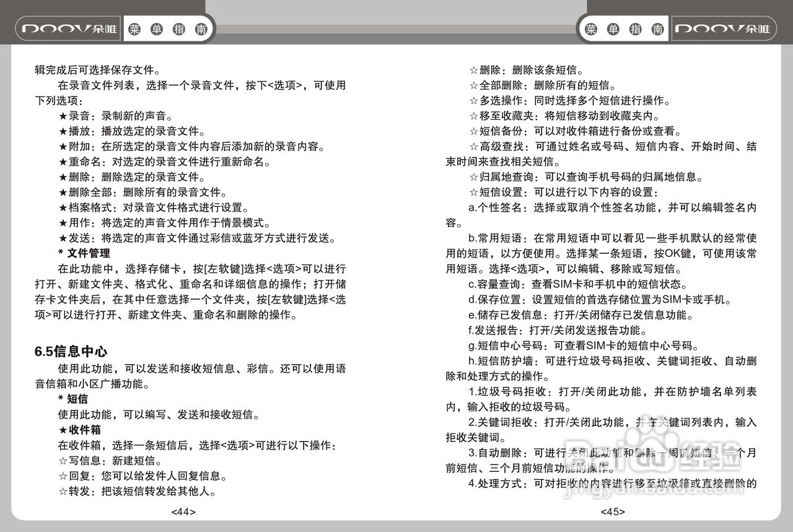Click the h.短信防护墙 item
Screen dimensions: 793x532
[601, 368]
